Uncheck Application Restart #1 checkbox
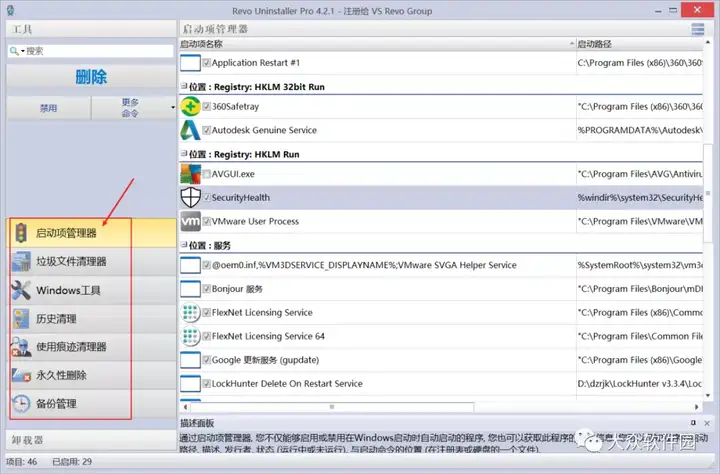Viewport: 720px width, 474px height. pos(207,62)
